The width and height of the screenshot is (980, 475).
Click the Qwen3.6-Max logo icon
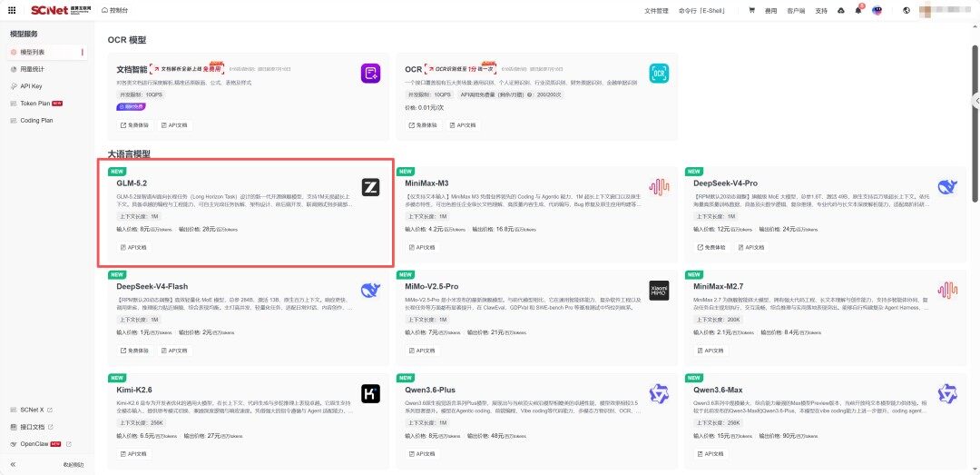(x=947, y=393)
